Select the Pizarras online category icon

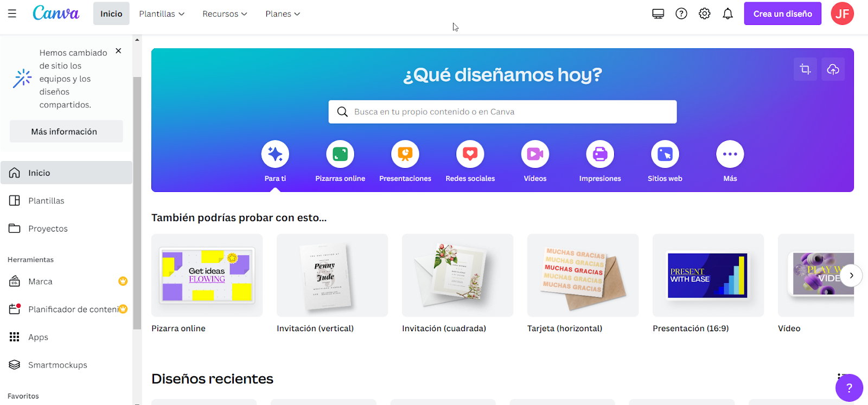click(x=340, y=155)
